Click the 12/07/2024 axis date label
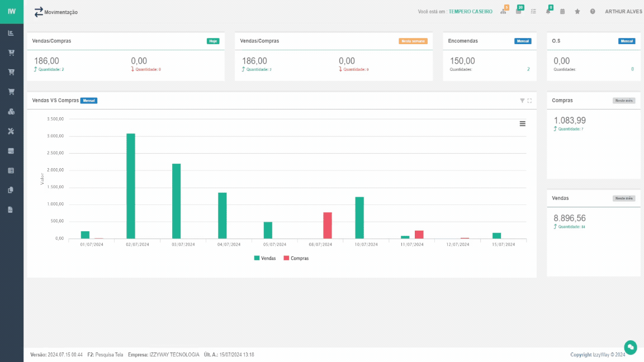The image size is (644, 362). coord(457,244)
